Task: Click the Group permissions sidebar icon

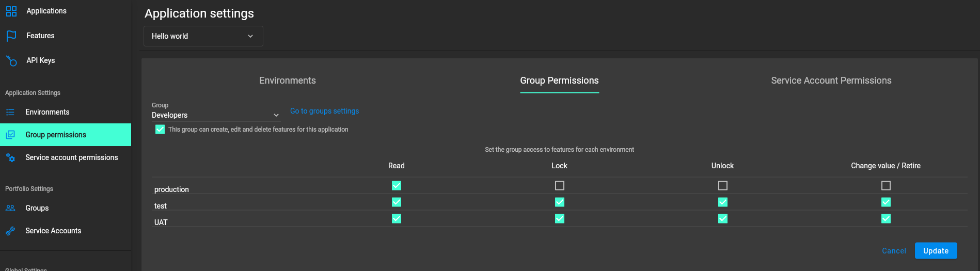Action: pos(10,135)
